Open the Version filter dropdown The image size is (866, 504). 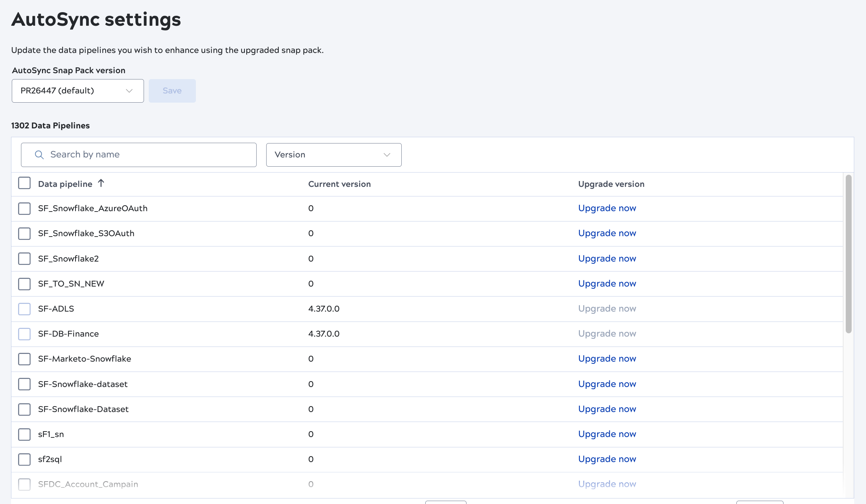[333, 155]
